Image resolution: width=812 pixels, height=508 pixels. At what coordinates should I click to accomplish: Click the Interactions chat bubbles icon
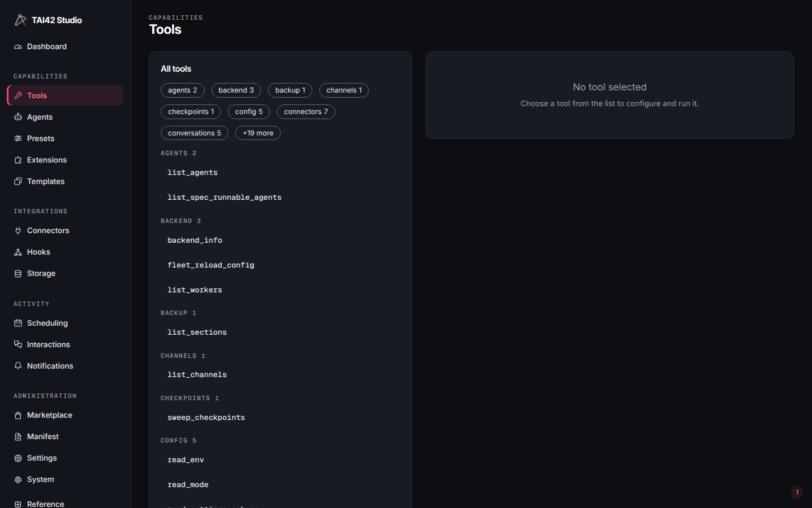point(18,345)
